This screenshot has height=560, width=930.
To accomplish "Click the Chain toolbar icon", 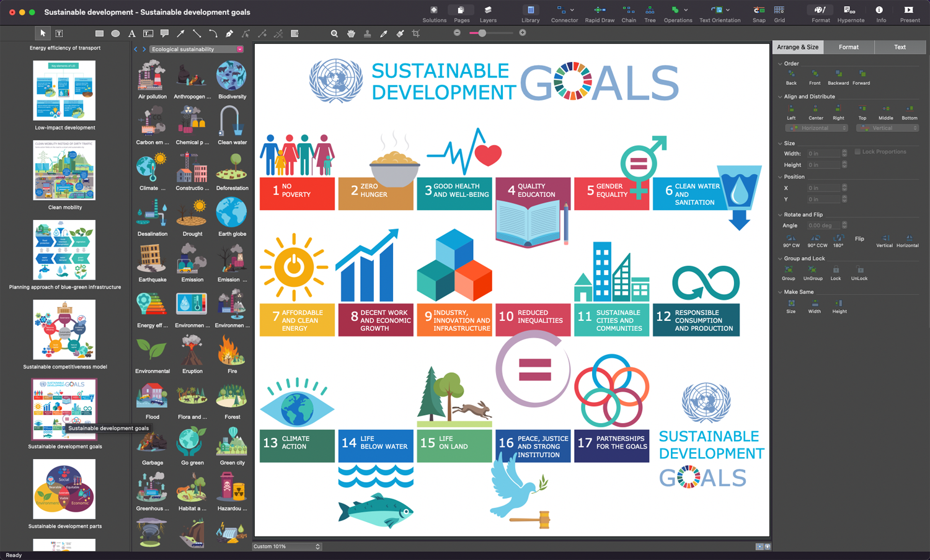I will pos(629,14).
